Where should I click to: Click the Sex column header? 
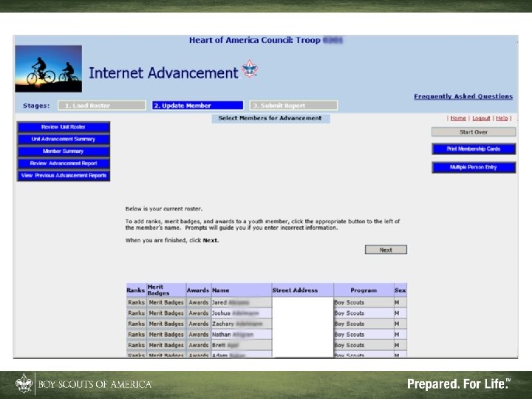[400, 290]
